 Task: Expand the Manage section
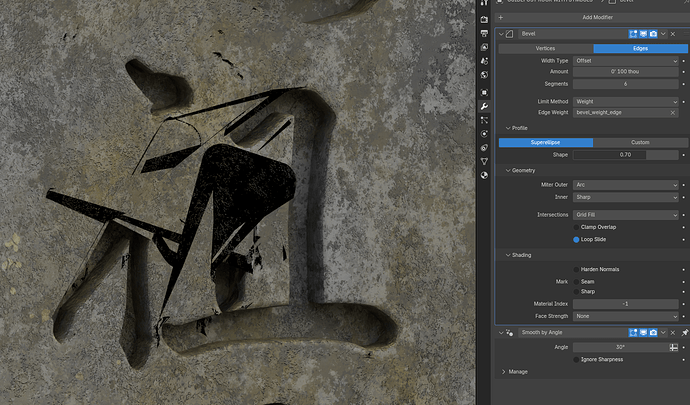(504, 372)
